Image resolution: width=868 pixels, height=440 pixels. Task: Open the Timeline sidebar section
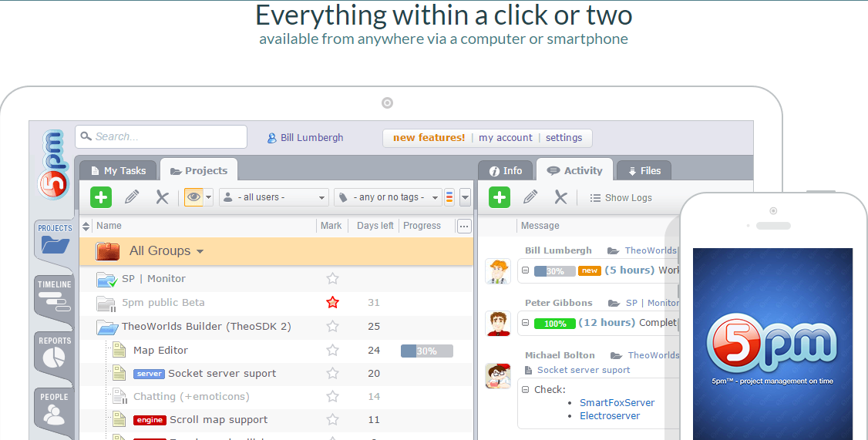(x=54, y=296)
